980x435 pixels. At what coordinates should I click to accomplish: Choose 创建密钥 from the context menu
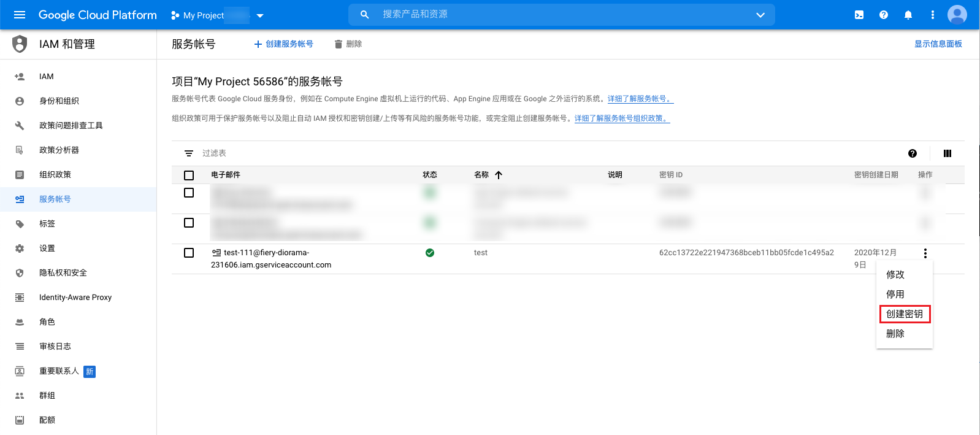tap(905, 314)
